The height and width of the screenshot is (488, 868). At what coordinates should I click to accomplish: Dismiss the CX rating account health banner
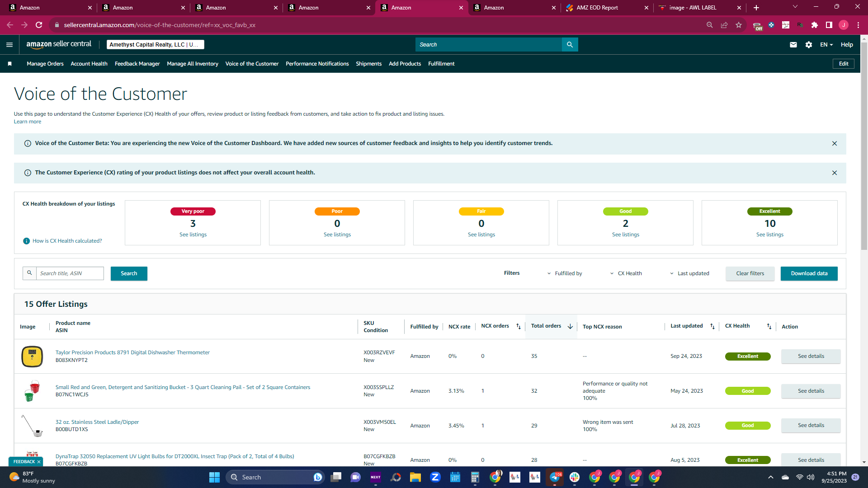click(x=835, y=173)
